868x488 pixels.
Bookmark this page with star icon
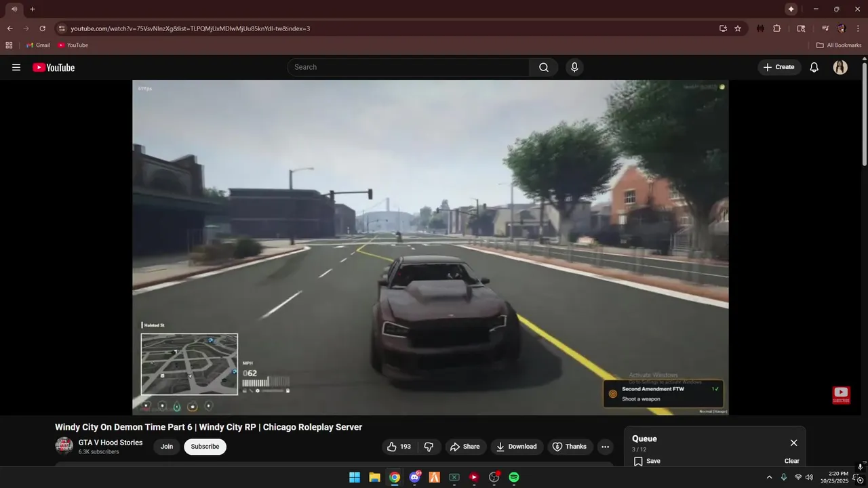coord(738,28)
